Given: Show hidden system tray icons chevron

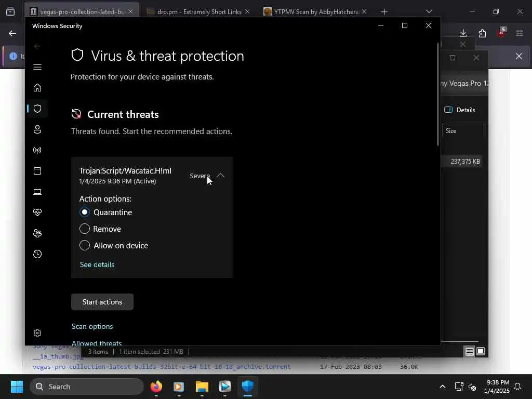Looking at the screenshot, I should [x=443, y=387].
